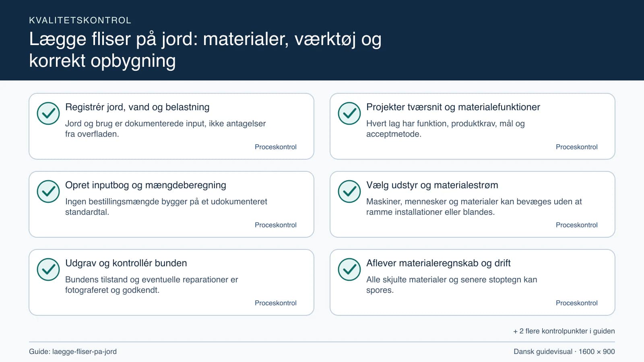Click description 'Bundens tilstand og eventuelle reparationer'
Screen dimensions: 644x362
coord(152,285)
